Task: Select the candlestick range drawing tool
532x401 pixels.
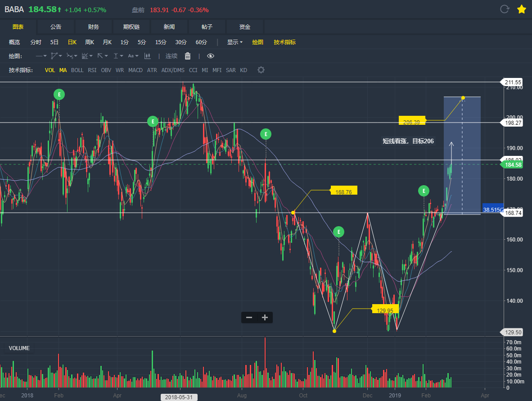Action: tap(148, 56)
